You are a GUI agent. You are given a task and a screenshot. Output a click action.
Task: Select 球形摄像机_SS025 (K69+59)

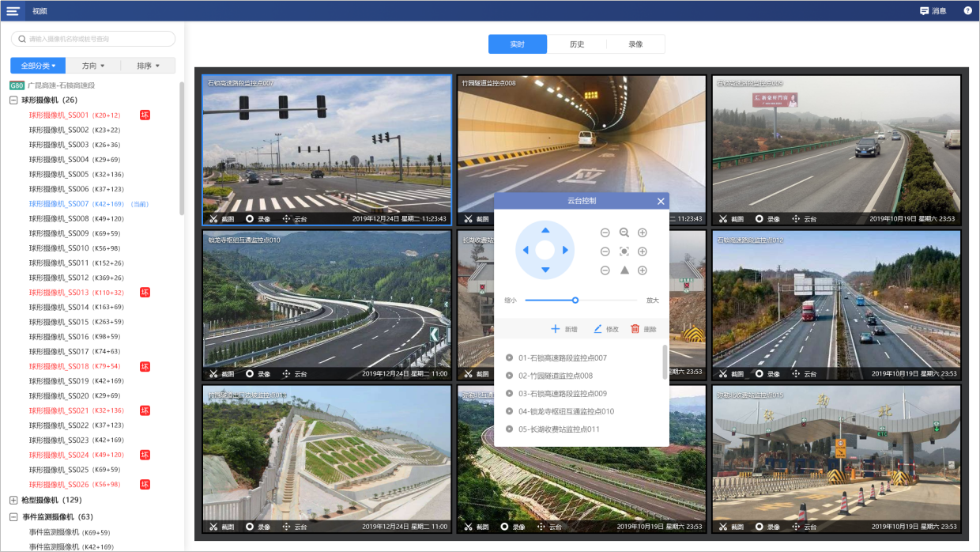click(x=75, y=470)
